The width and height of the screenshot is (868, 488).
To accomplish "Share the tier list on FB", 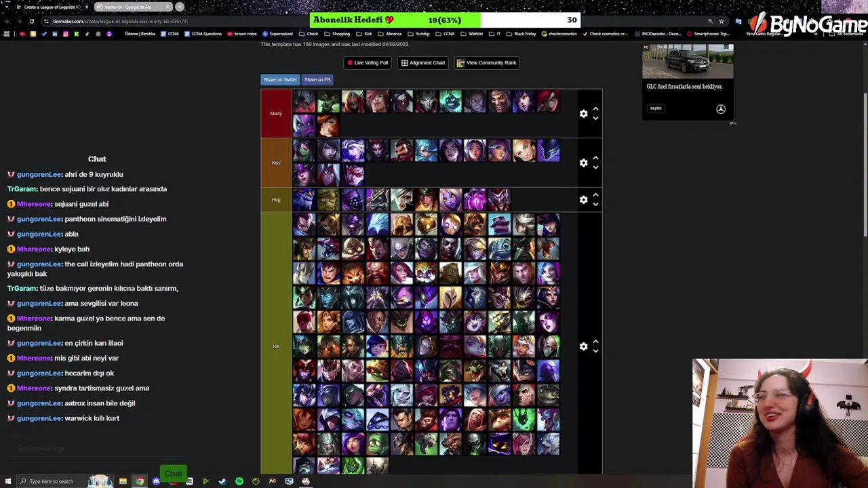I will coord(317,79).
